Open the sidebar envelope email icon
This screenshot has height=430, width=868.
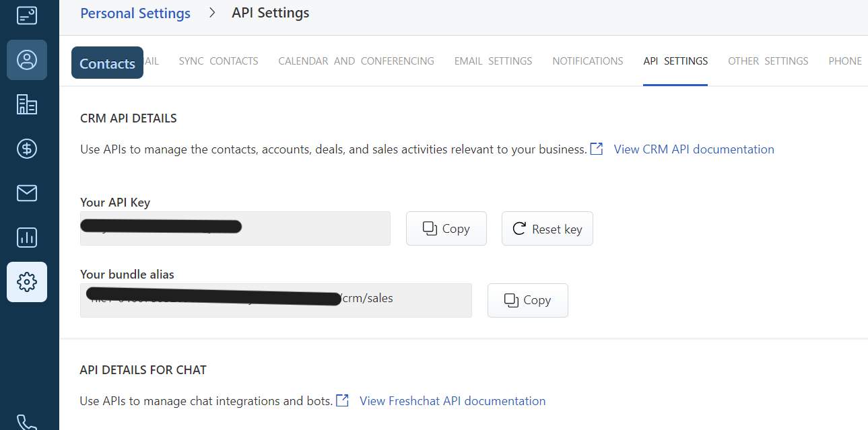click(x=27, y=193)
